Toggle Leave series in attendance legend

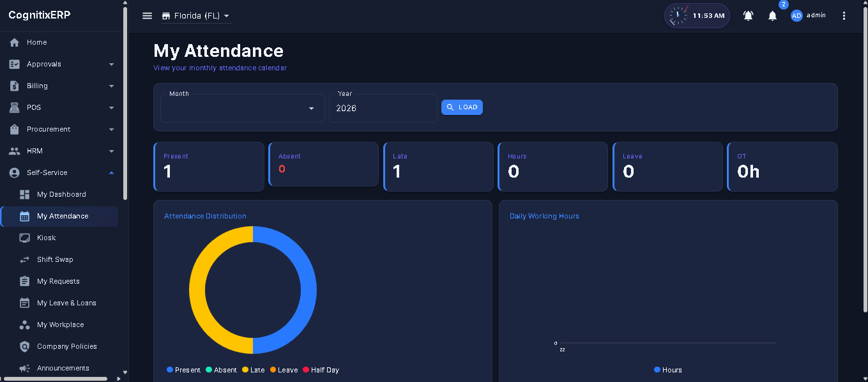click(x=284, y=370)
